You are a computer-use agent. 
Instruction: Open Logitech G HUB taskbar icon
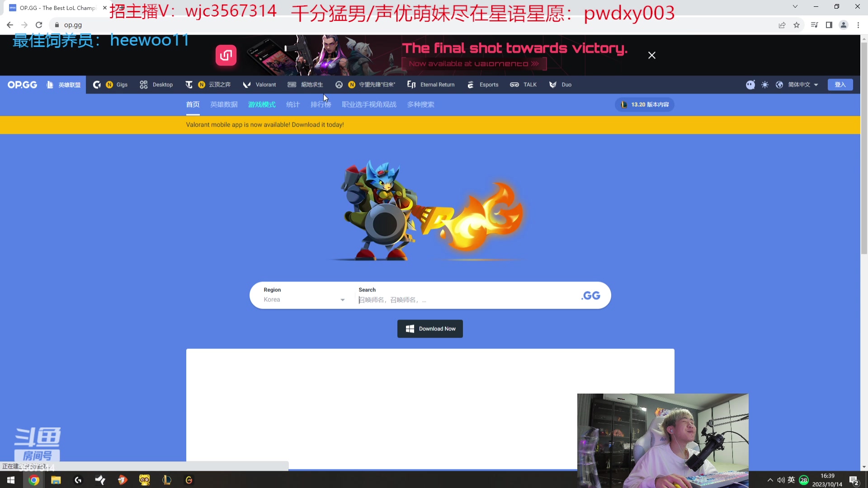78,480
